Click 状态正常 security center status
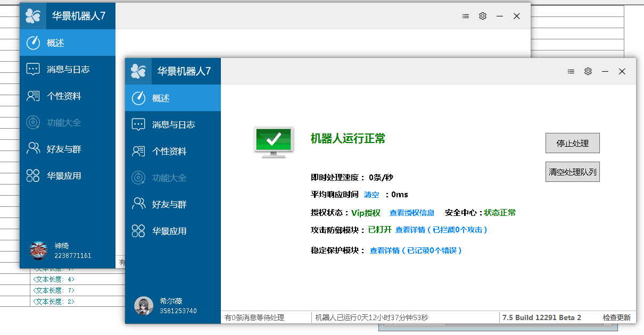Image resolution: width=644 pixels, height=335 pixels. coord(500,213)
